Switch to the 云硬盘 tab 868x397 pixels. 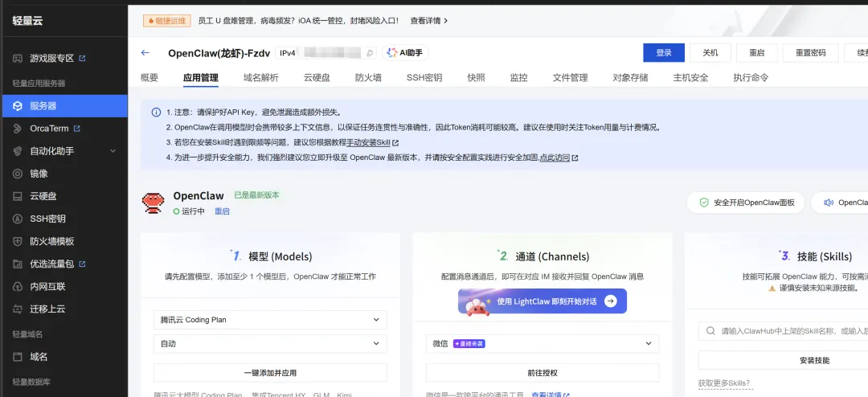317,77
